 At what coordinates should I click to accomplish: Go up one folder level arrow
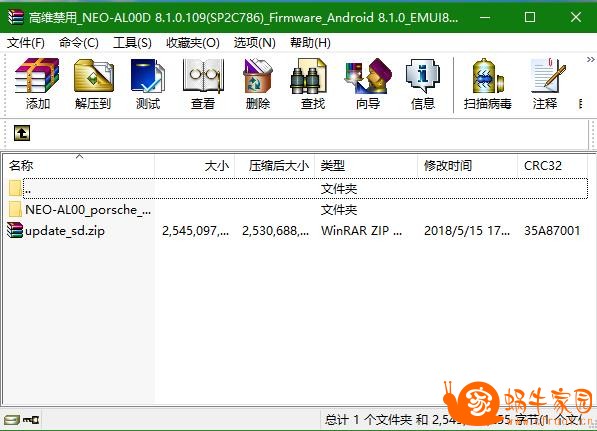click(22, 133)
